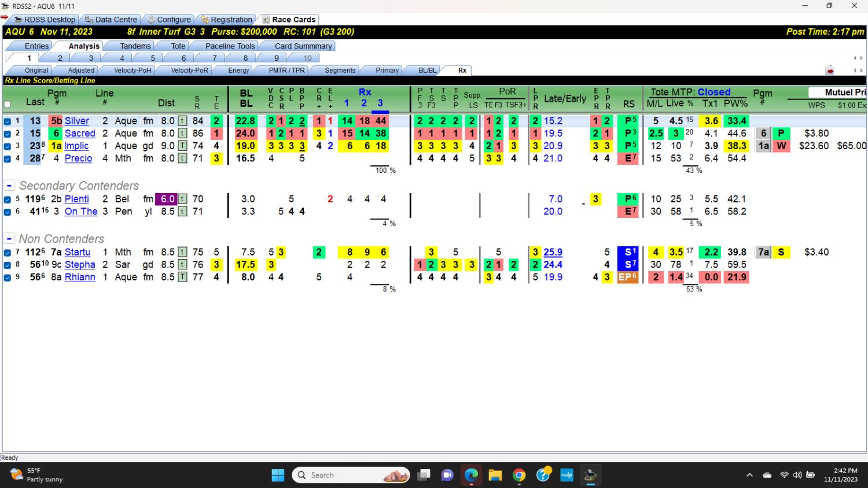Show hidden icons chevron in system tray
The width and height of the screenshot is (868, 488).
pyautogui.click(x=749, y=475)
